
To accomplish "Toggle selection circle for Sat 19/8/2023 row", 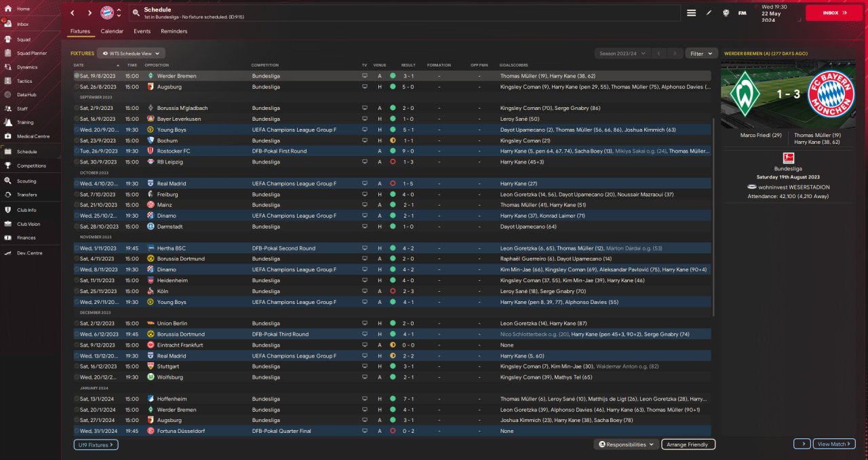I will (77, 76).
